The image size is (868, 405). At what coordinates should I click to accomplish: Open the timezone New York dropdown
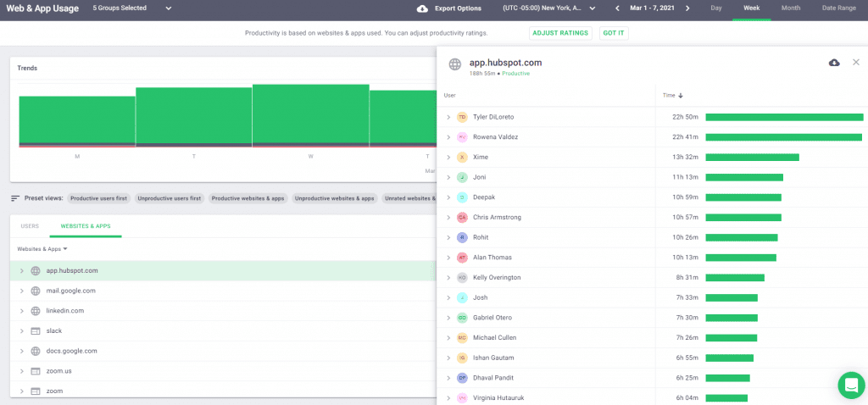pos(549,8)
